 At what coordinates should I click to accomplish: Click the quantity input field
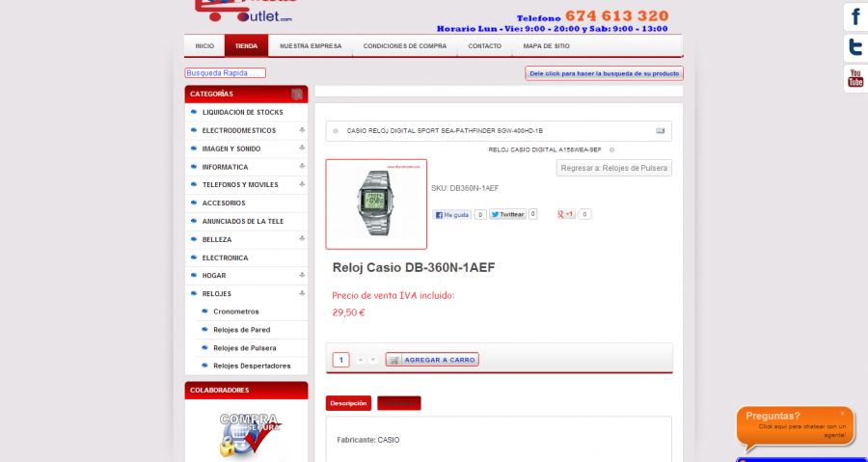point(341,360)
